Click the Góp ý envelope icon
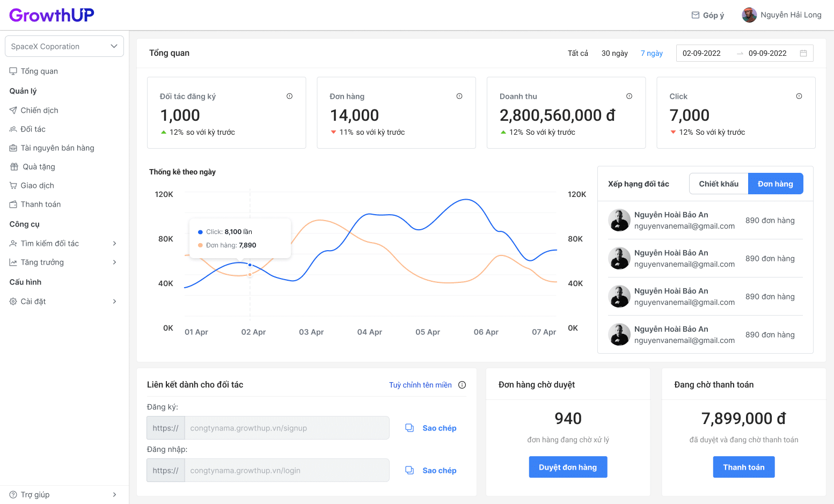The width and height of the screenshot is (834, 504). [x=696, y=15]
